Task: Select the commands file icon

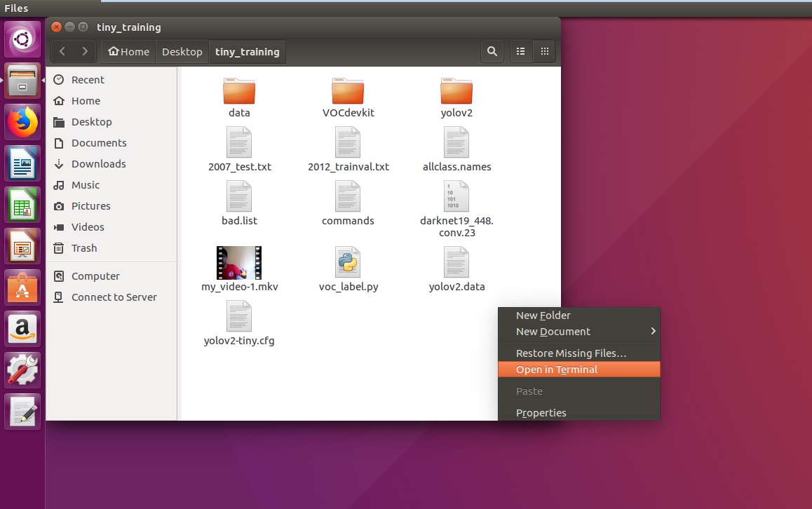Action: (x=348, y=196)
